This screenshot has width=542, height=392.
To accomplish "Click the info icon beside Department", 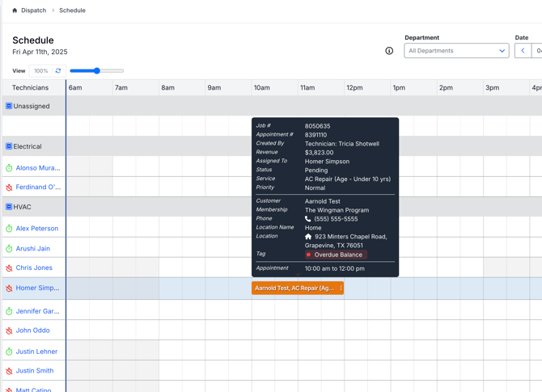I will 389,51.
